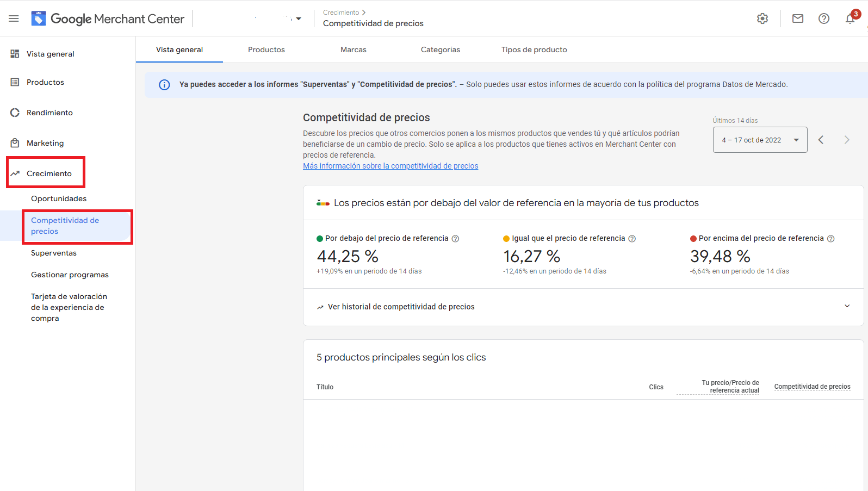Open the Categorías tab
868x491 pixels.
tap(440, 49)
